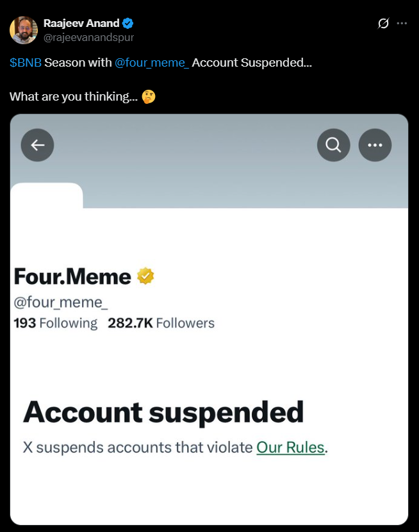This screenshot has height=532, width=419.
Task: Open the @rajeevanandspur handle link
Action: [x=88, y=37]
